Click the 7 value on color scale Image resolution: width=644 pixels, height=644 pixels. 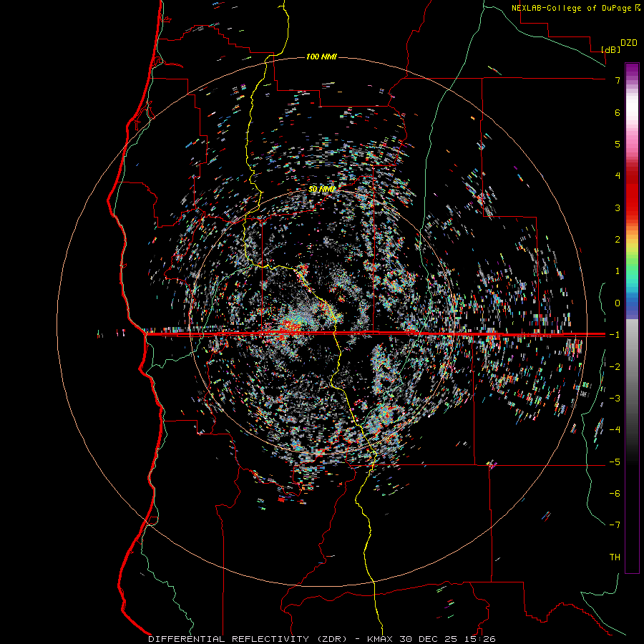(618, 80)
